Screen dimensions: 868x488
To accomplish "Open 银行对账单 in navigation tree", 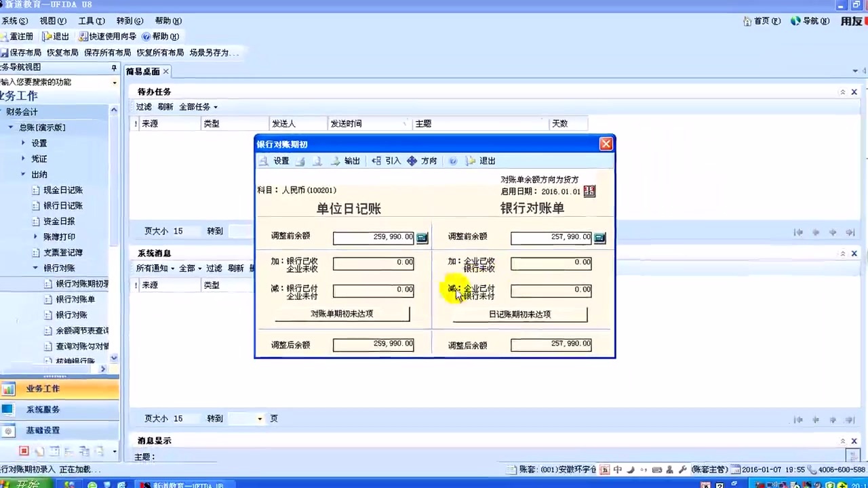I will point(75,300).
